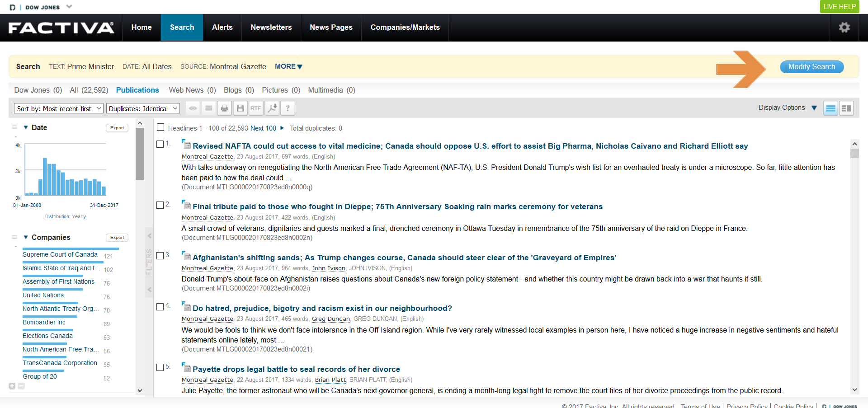Click the Dow Jones logo at top left
Screen dimensions: 868x408
click(35, 7)
